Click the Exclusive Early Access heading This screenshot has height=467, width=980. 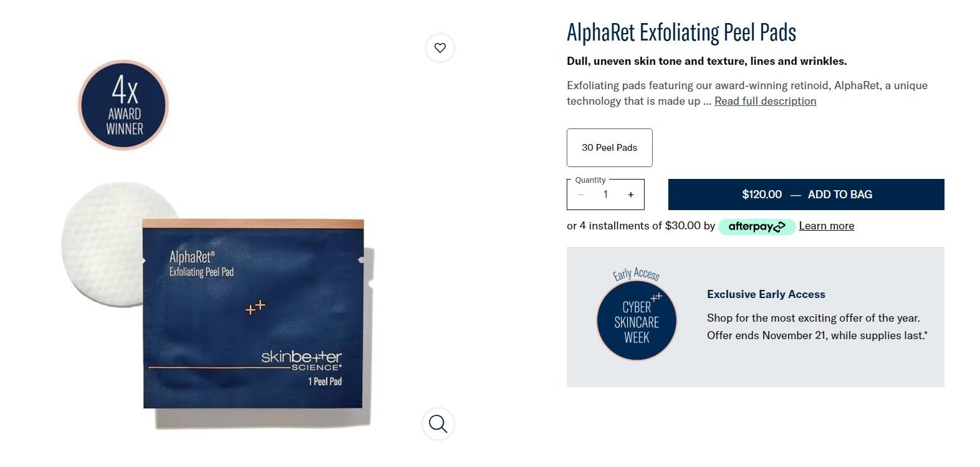tap(766, 294)
